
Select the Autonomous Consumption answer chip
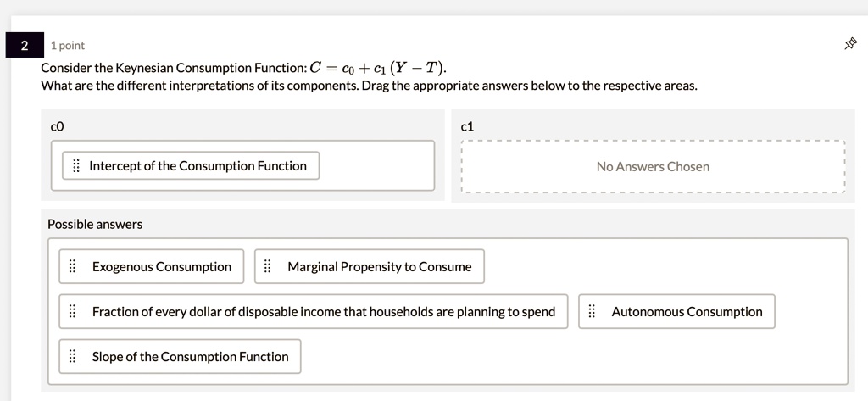(x=687, y=312)
